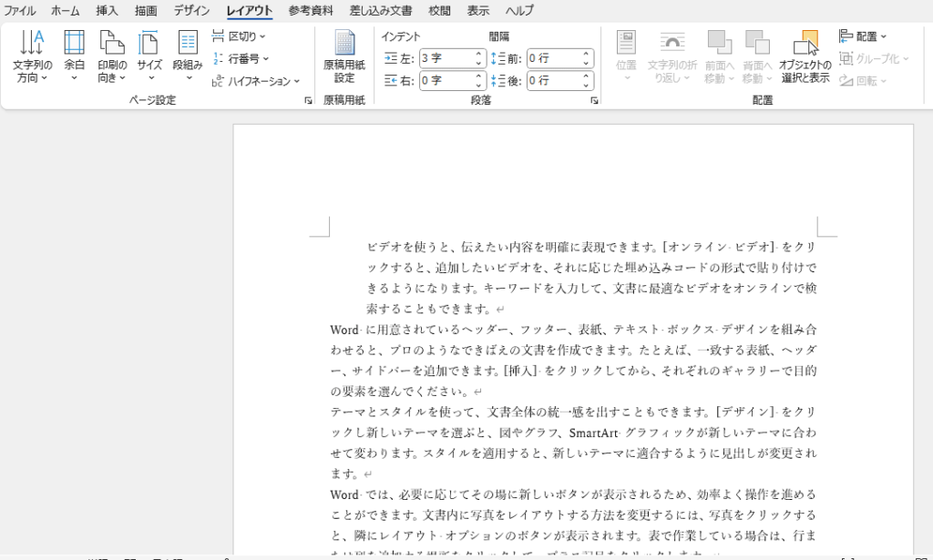
Task: Switch to the 挿入 tab
Action: 108,11
